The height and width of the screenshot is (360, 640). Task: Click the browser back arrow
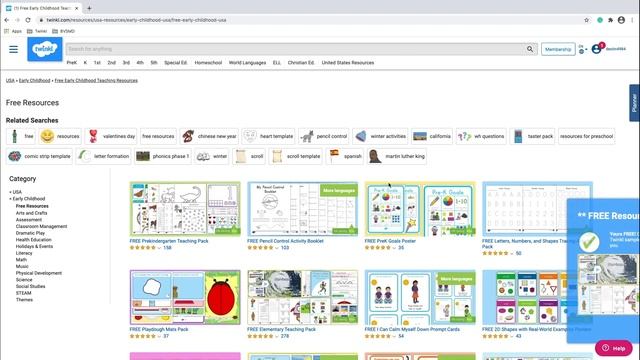(7, 20)
